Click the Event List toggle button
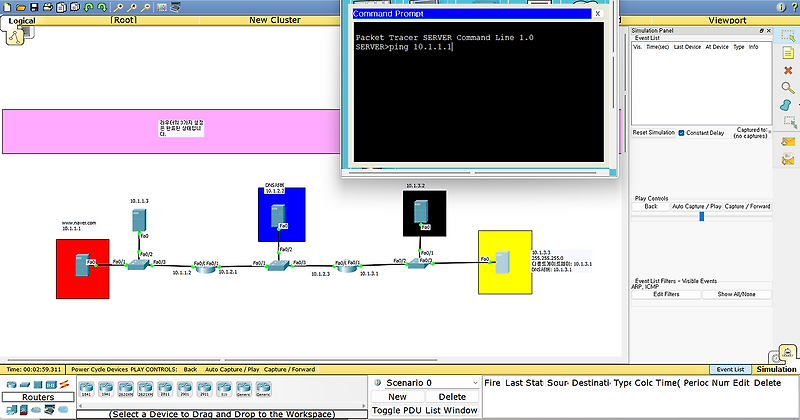 point(730,369)
